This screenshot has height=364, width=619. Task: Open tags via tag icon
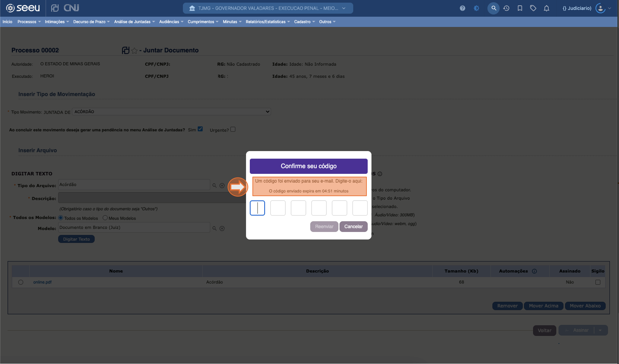pyautogui.click(x=533, y=8)
